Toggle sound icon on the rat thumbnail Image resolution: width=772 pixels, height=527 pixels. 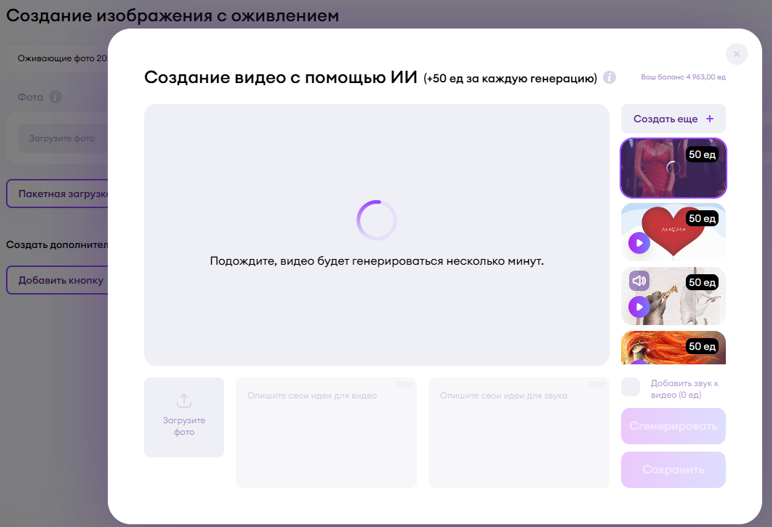639,281
